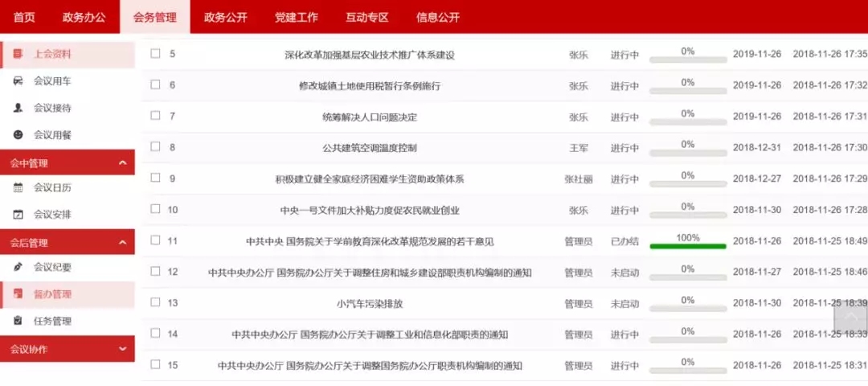Image resolution: width=868 pixels, height=386 pixels.
Task: Collapse the 会后管理 section
Action: click(x=122, y=242)
